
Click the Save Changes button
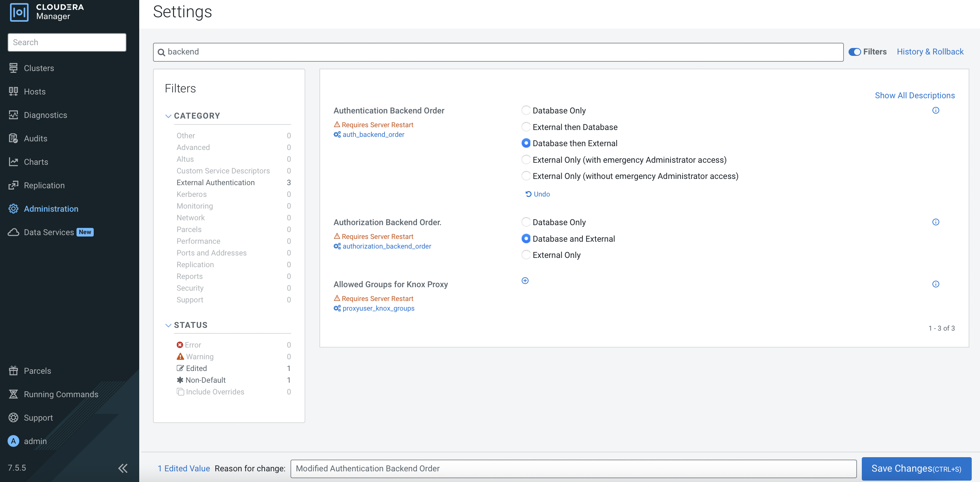click(x=916, y=468)
